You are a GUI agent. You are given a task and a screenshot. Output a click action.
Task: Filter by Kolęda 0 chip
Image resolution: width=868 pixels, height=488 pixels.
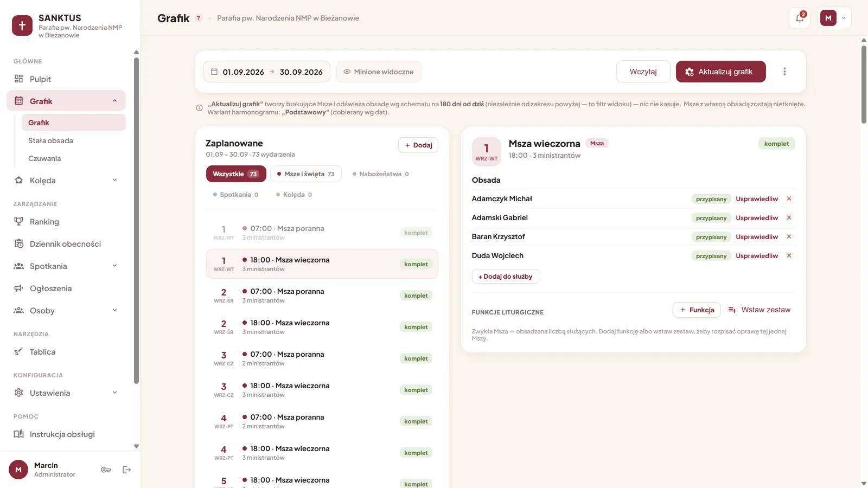tap(294, 195)
